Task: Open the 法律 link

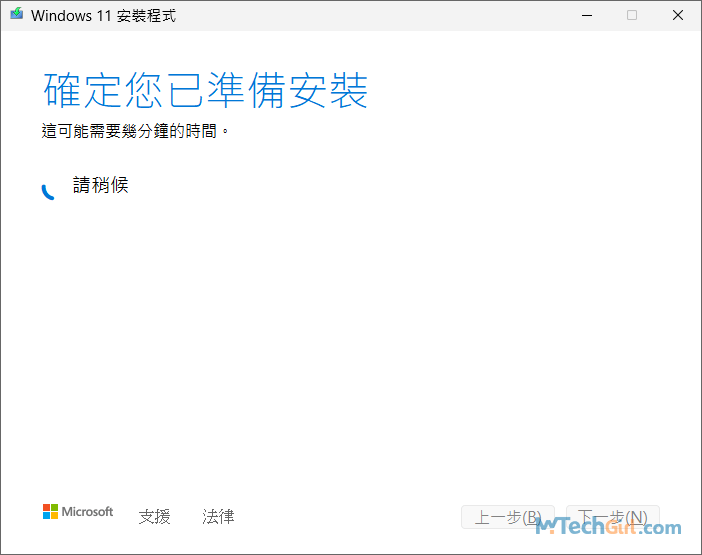Action: coord(218,517)
